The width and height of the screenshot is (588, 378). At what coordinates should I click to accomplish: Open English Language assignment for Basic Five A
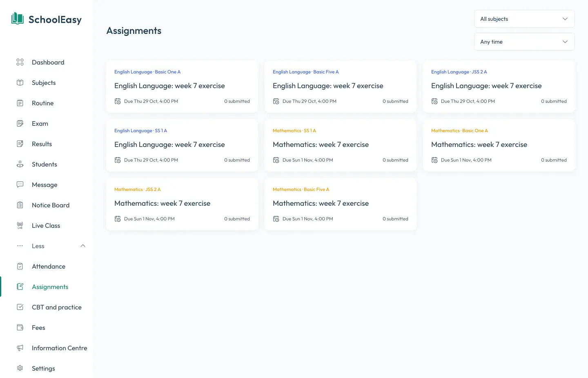click(x=341, y=87)
